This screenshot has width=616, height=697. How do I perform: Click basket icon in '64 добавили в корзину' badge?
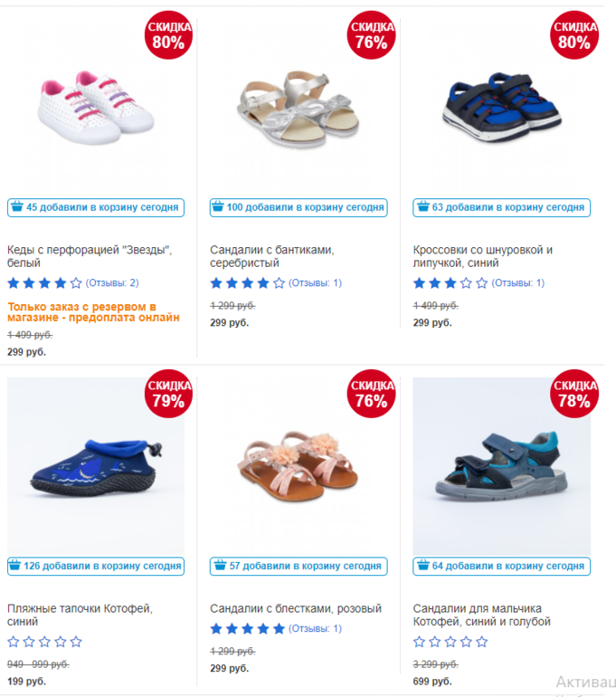423,566
